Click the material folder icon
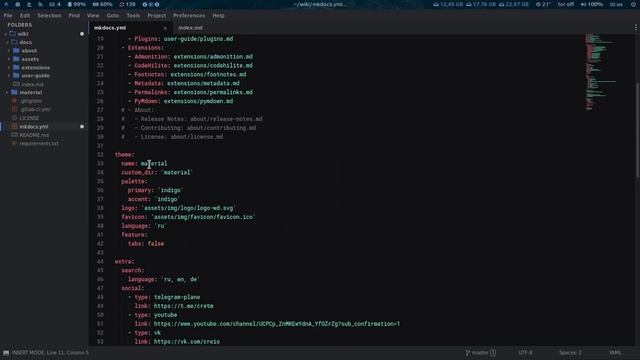The height and width of the screenshot is (360, 640). pyautogui.click(x=14, y=93)
